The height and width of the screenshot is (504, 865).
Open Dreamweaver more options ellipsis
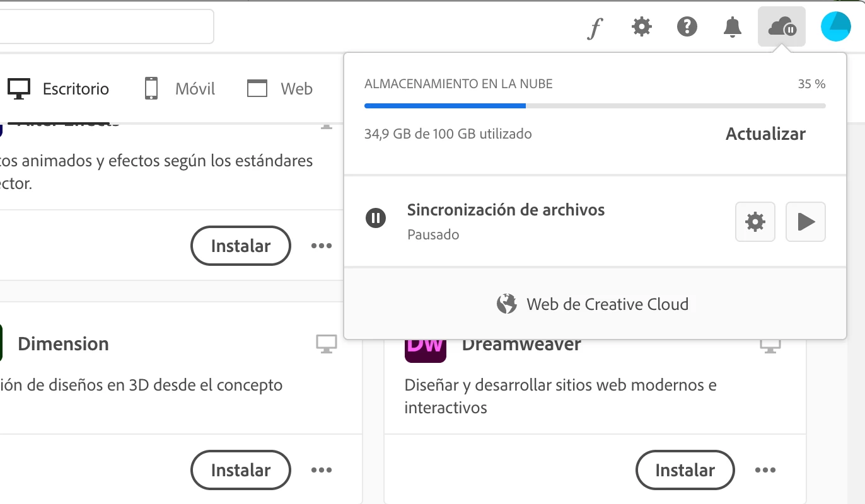click(765, 470)
